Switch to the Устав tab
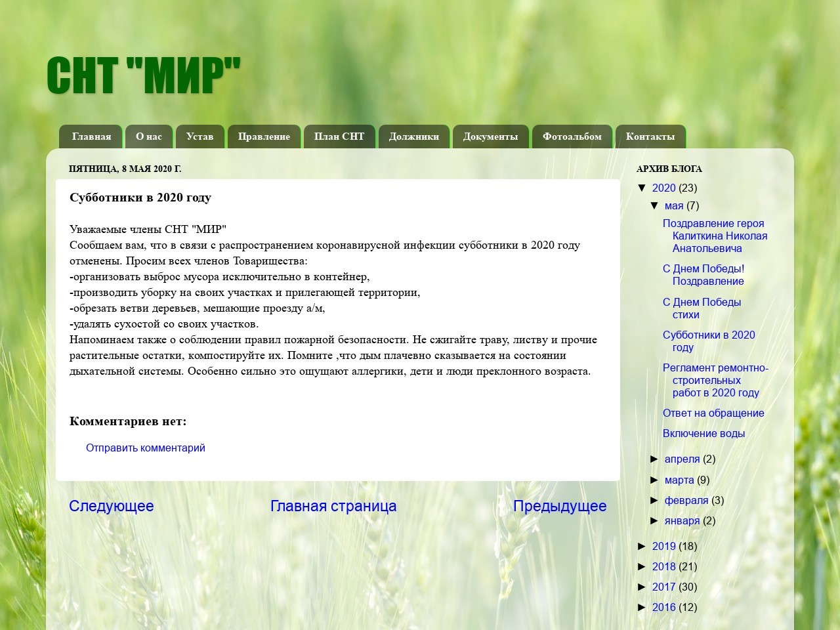The width and height of the screenshot is (840, 630). (199, 136)
